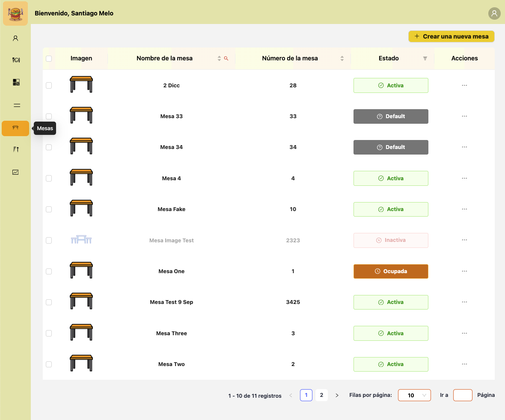Click the burger logo in top corner
This screenshot has height=420, width=505.
tap(15, 13)
